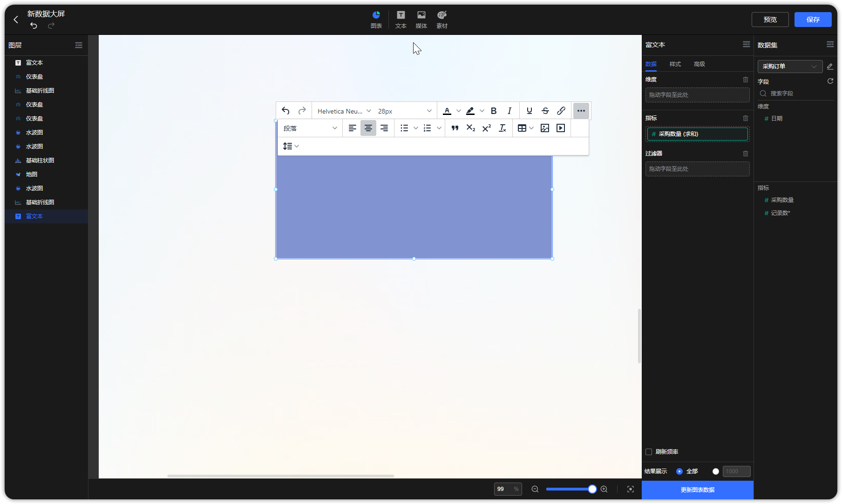Click the 更新图表数据 button
This screenshot has height=504, width=842.
tap(698, 490)
